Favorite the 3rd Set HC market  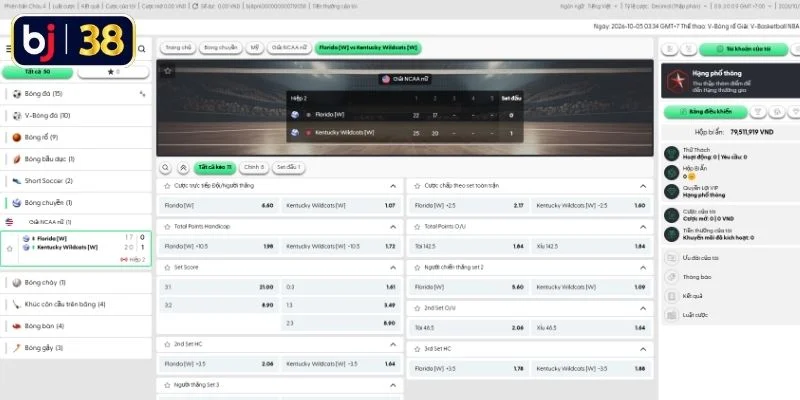point(417,349)
